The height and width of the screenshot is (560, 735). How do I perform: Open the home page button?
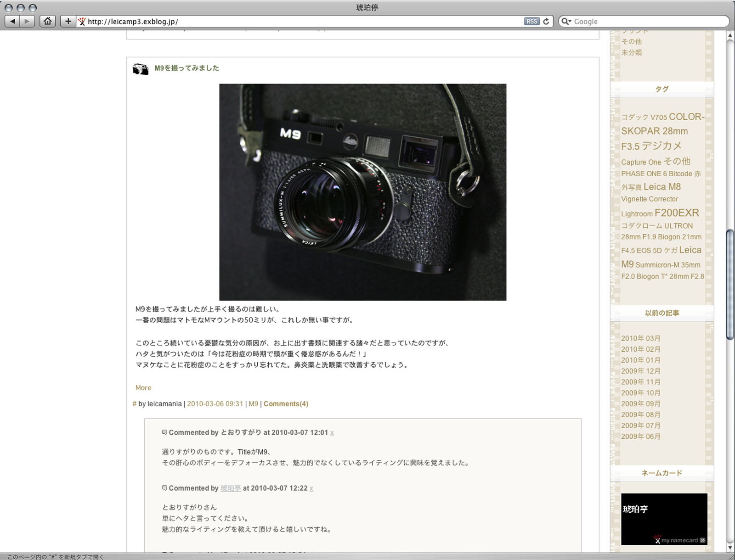47,21
